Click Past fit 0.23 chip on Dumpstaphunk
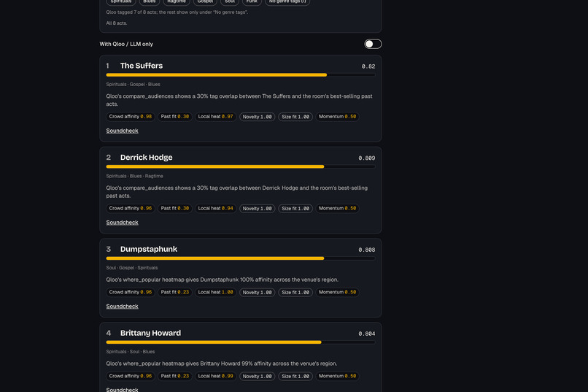588x392 pixels. (x=175, y=292)
